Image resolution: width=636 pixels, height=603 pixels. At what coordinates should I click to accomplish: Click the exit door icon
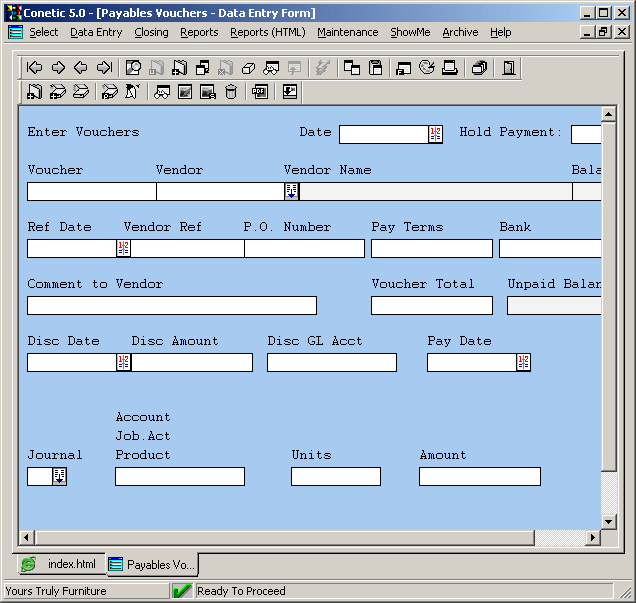pos(509,68)
